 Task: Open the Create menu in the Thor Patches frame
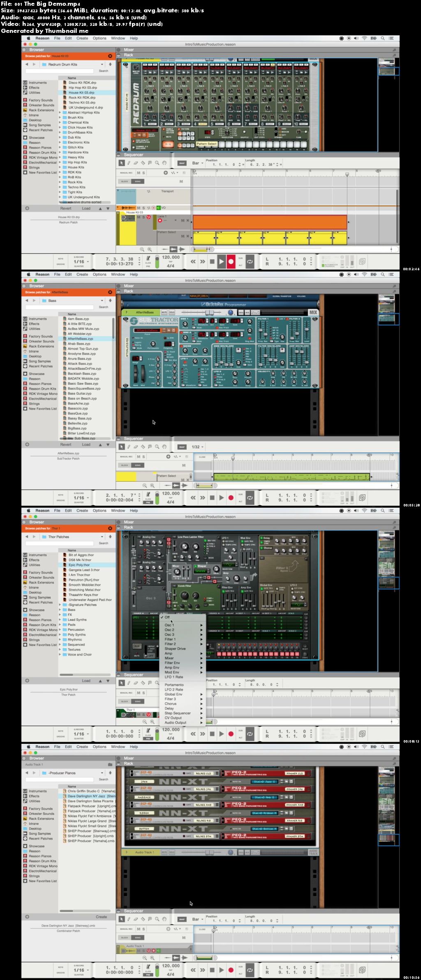pos(82,511)
